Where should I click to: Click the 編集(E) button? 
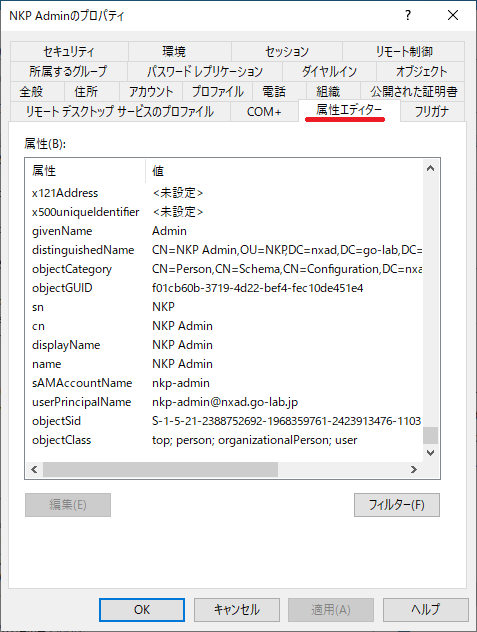(x=68, y=505)
